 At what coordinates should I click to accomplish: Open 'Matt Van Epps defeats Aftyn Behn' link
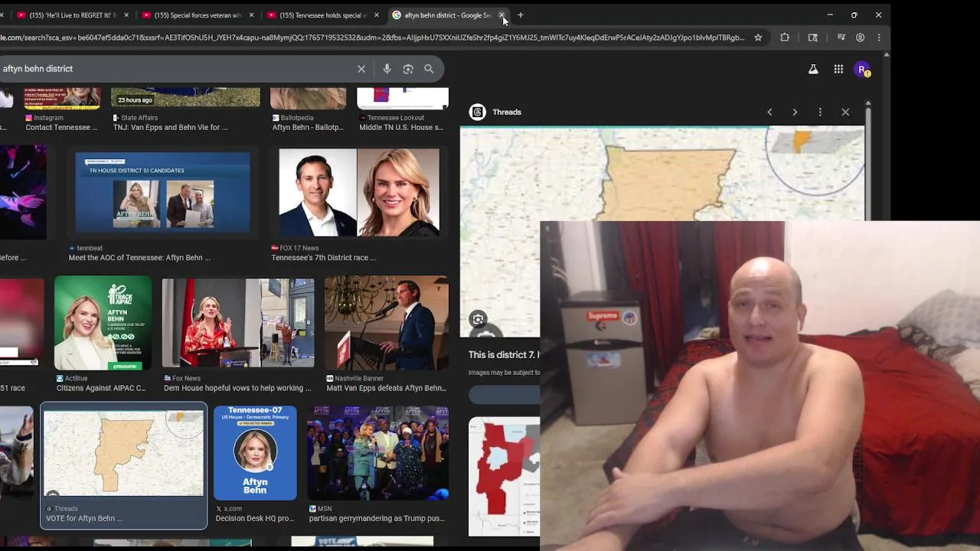[x=386, y=388]
